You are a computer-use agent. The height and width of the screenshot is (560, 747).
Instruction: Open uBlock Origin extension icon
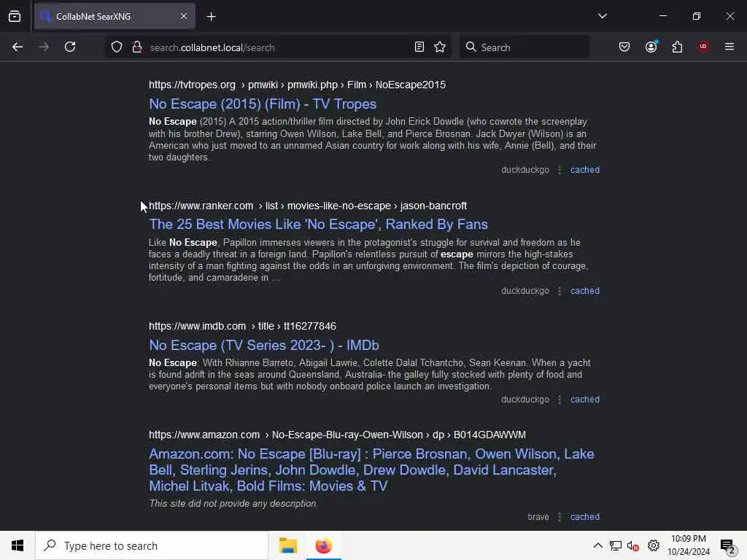(x=703, y=47)
